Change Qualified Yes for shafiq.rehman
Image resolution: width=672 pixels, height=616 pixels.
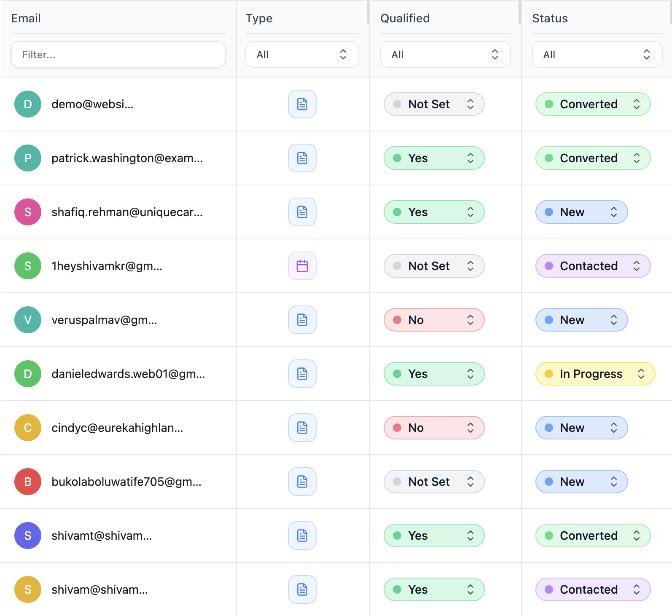(434, 212)
